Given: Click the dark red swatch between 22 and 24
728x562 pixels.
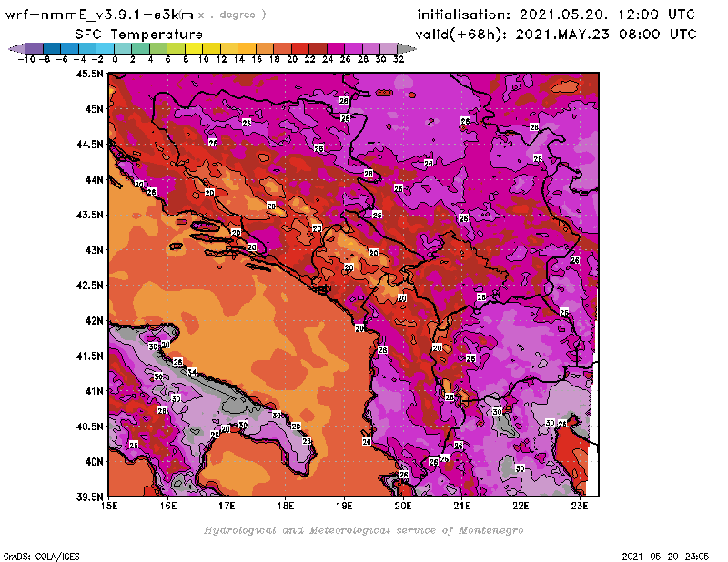Looking at the screenshot, I should pos(318,49).
